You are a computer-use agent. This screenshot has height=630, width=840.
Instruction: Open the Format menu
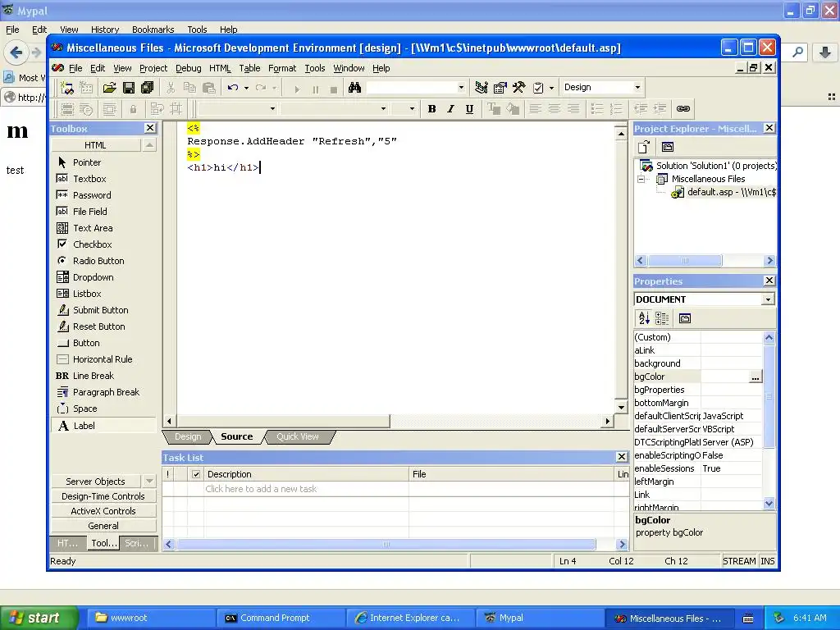(x=282, y=68)
